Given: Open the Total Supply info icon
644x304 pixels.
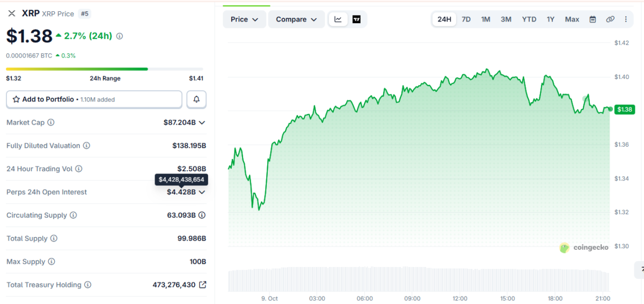Looking at the screenshot, I should pos(54,238).
